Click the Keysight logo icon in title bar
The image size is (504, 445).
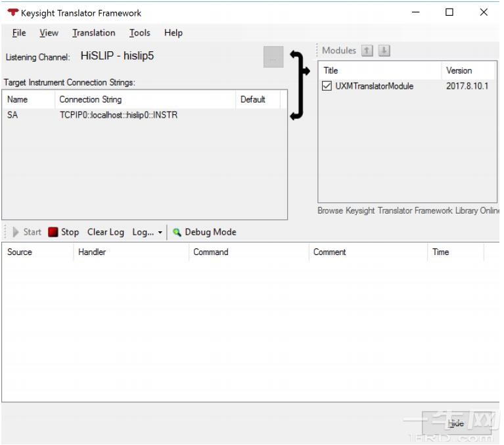point(13,13)
